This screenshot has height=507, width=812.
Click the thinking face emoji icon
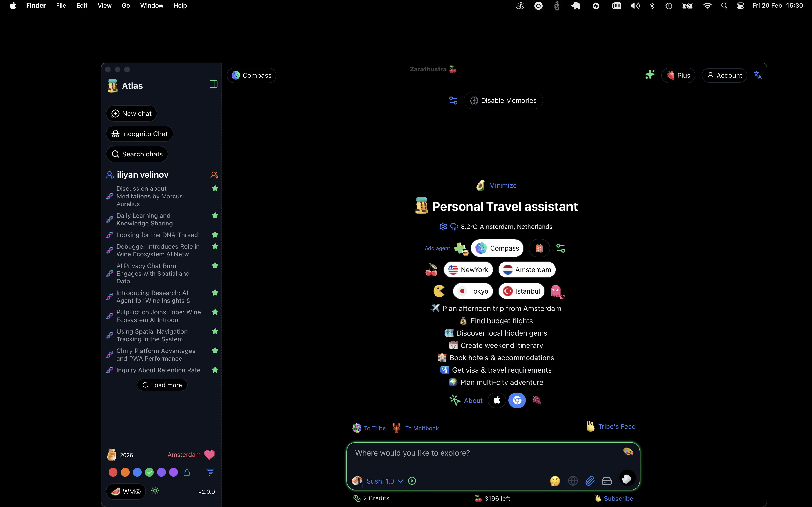point(555,481)
